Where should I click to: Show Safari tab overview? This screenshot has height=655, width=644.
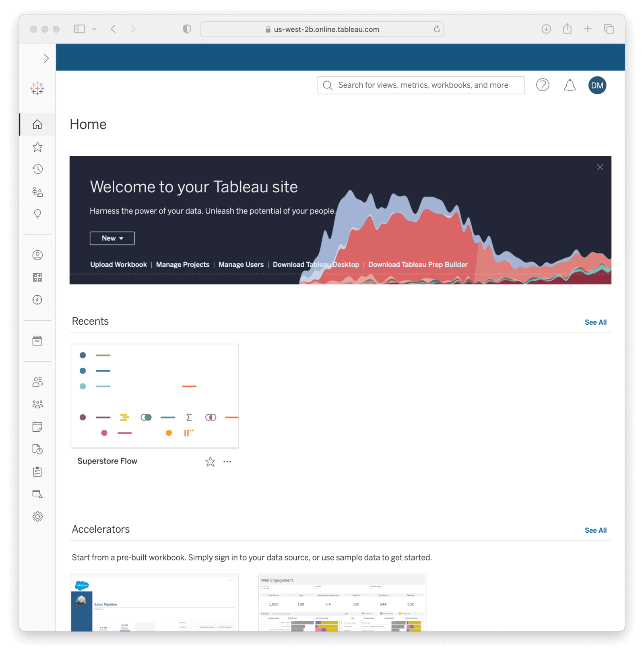coord(609,29)
